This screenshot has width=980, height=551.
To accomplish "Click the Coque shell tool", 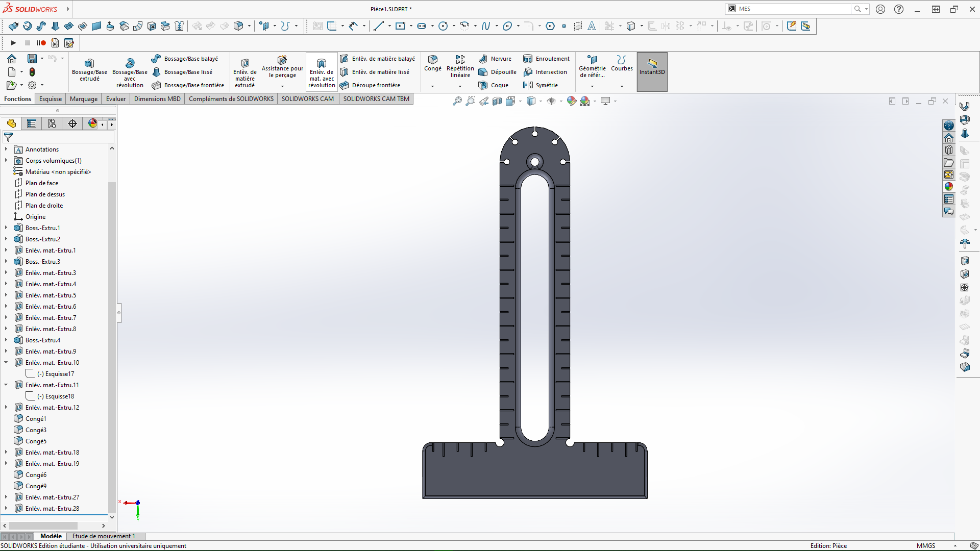I will click(494, 85).
